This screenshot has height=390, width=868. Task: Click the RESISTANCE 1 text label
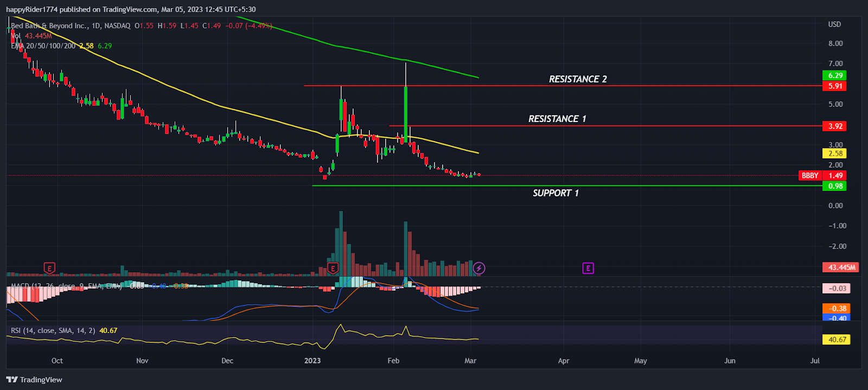557,119
